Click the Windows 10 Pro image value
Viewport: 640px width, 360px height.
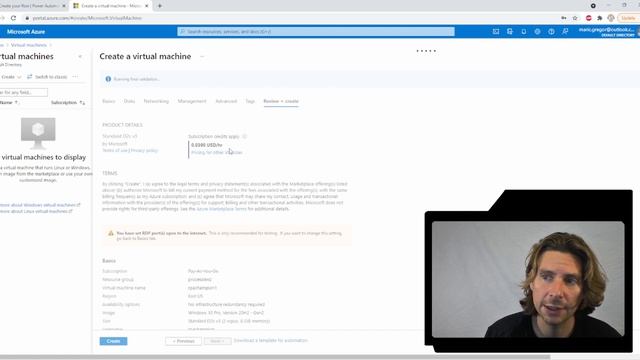tap(226, 313)
